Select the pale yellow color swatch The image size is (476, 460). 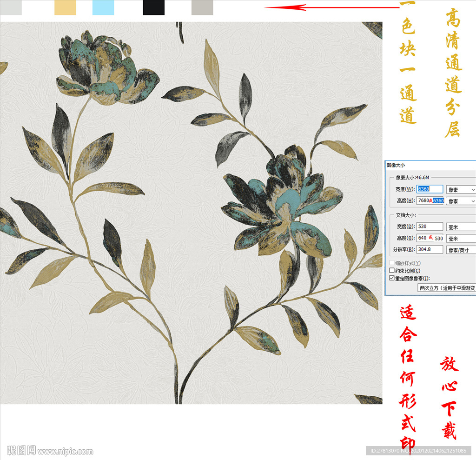pyautogui.click(x=65, y=7)
